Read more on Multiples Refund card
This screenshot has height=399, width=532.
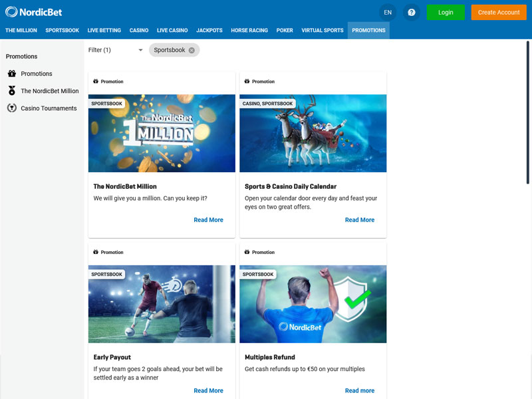click(360, 390)
